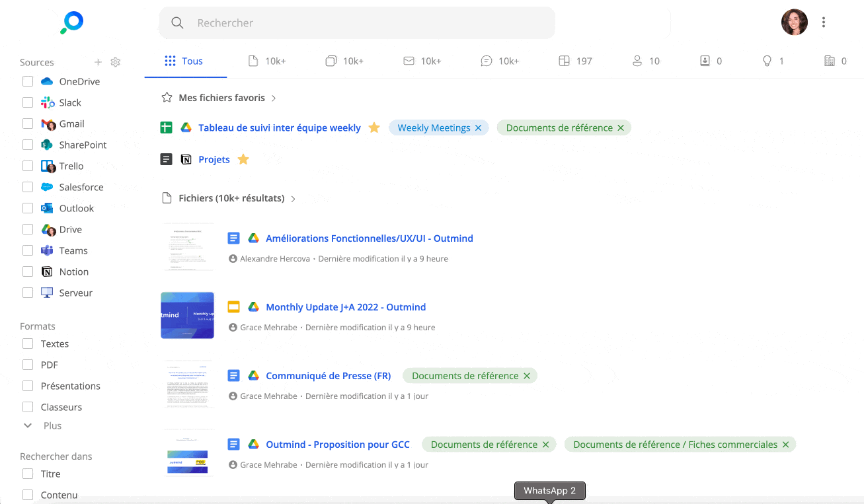The image size is (864, 504).
Task: Select the Notion icon in the sidebar
Action: 47,271
